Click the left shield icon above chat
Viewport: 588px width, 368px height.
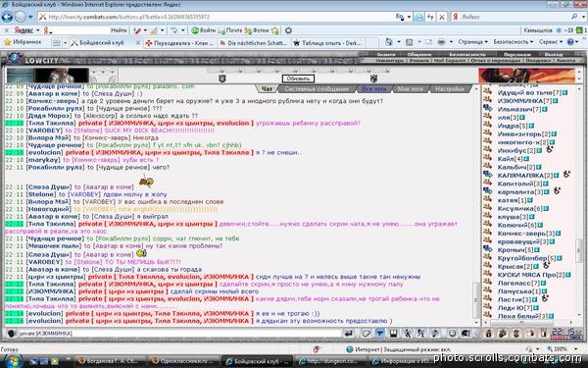pos(222,79)
